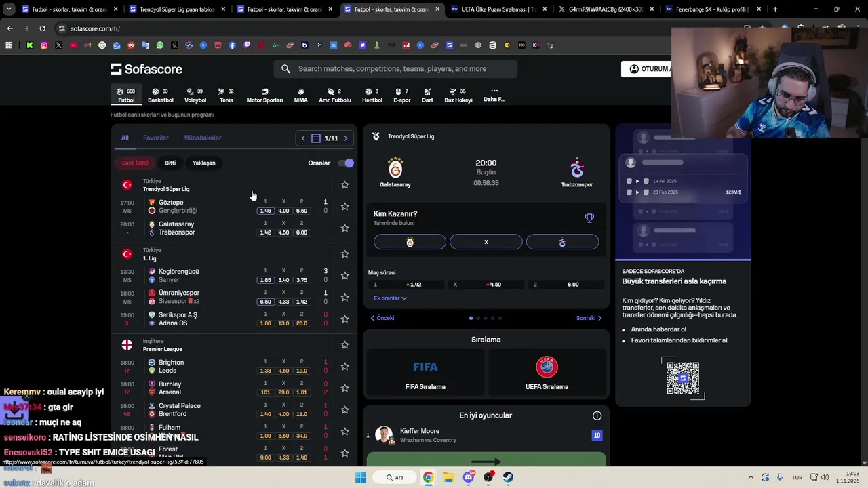Open the UEFA Sıralama ranking card

click(547, 372)
